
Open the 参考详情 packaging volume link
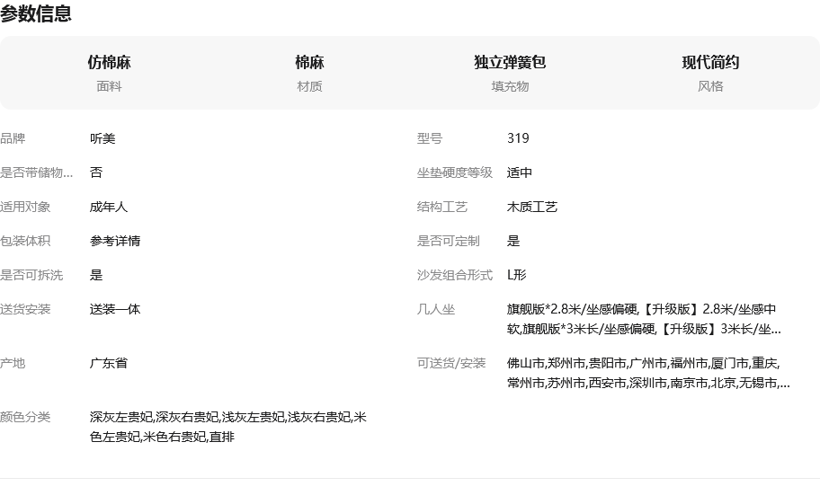115,241
